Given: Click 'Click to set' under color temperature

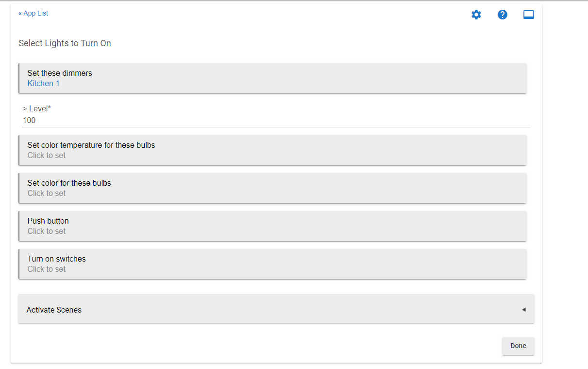Looking at the screenshot, I should (x=46, y=156).
